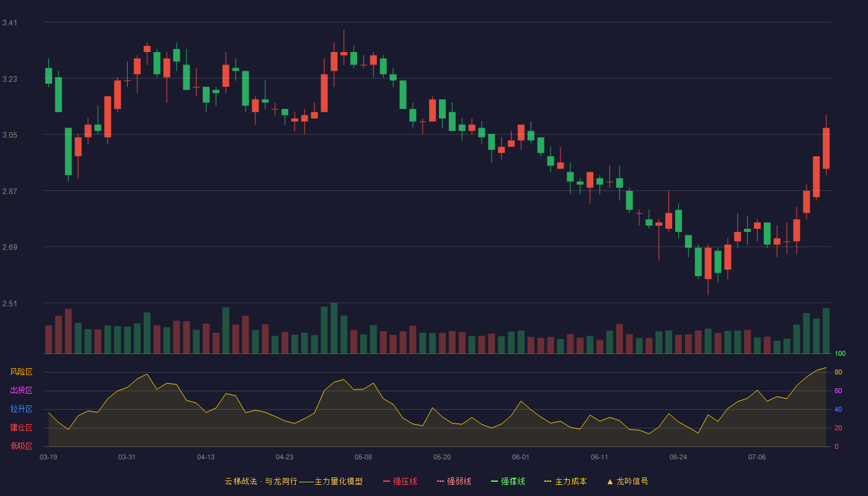
Task: Click the 06-24 date label
Action: coord(678,457)
